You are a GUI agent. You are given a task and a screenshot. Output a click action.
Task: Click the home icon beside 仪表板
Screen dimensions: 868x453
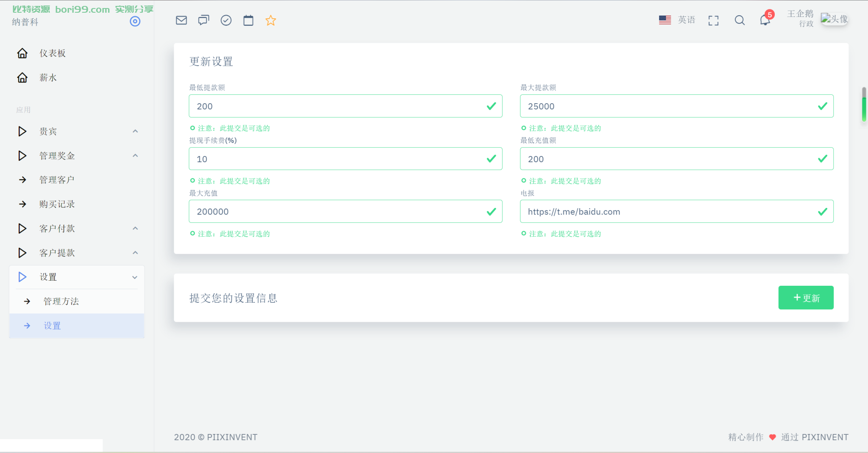[x=22, y=53]
